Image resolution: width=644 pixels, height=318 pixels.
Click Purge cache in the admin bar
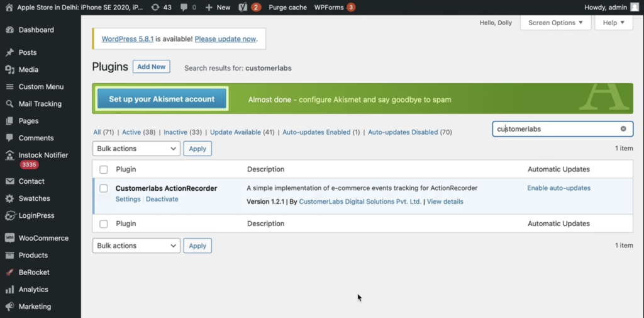(287, 8)
